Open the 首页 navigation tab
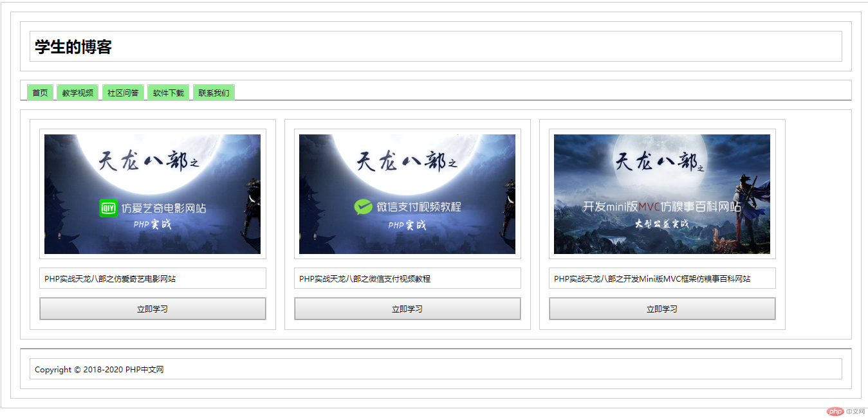This screenshot has height=418, width=868. point(40,93)
